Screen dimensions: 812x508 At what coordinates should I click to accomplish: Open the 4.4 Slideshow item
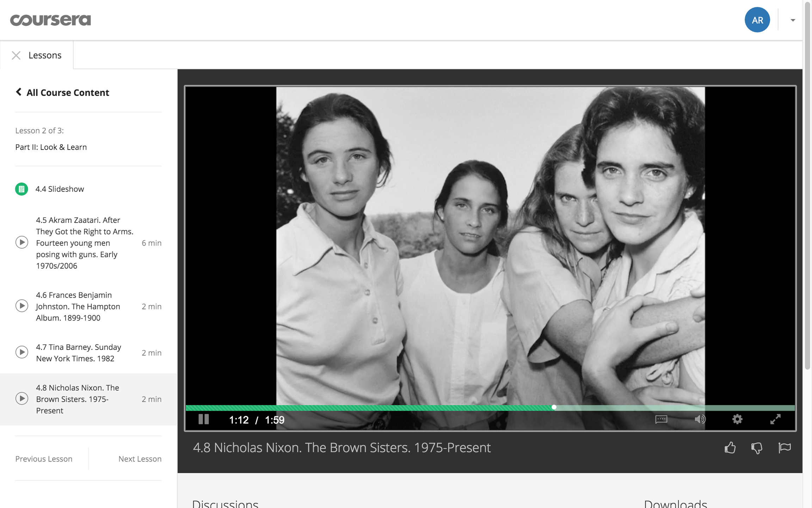tap(60, 189)
